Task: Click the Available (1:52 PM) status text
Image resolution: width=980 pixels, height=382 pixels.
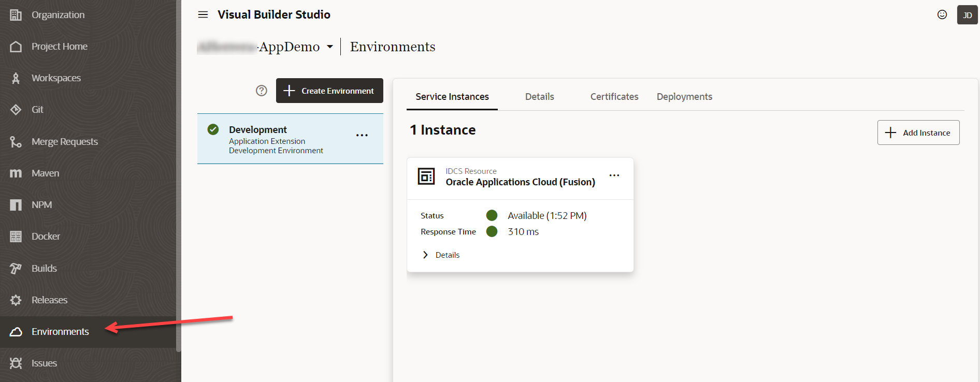Action: (x=547, y=216)
